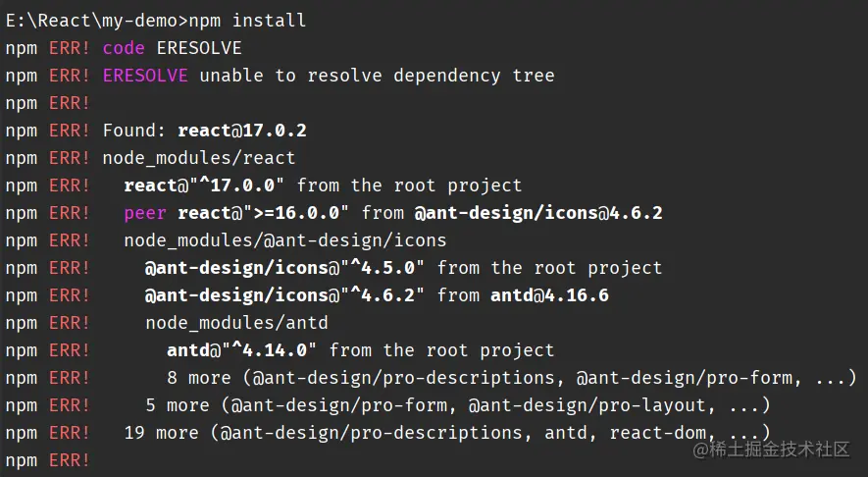
Task: Click the '5 more (@ant-design/pro-form' line
Action: [458, 405]
